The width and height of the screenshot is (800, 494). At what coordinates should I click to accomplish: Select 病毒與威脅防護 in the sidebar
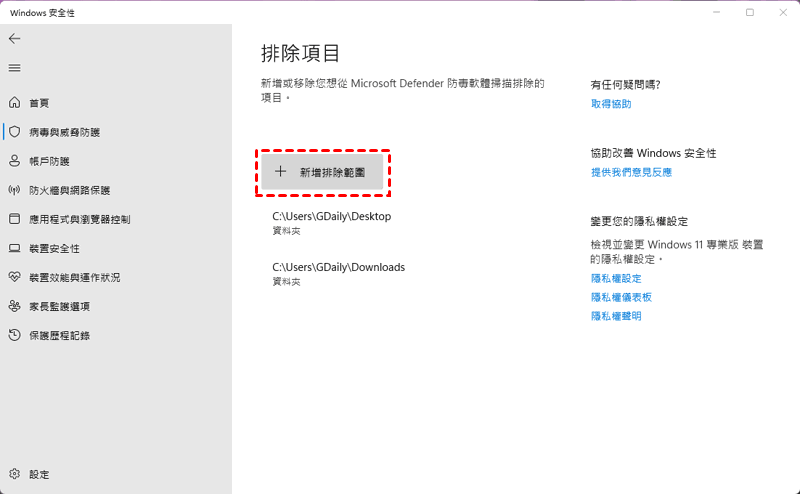pos(64,132)
